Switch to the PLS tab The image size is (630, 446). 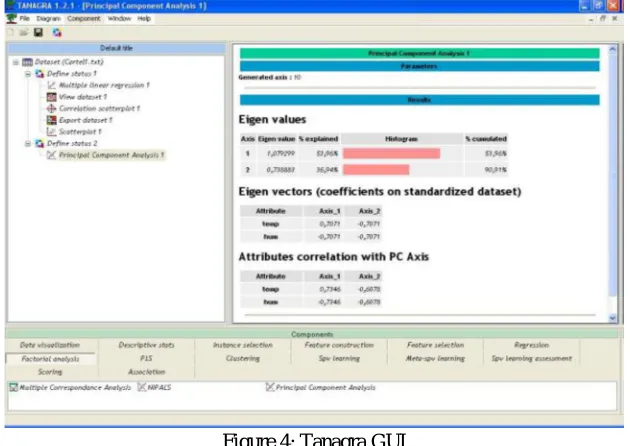[x=146, y=358]
